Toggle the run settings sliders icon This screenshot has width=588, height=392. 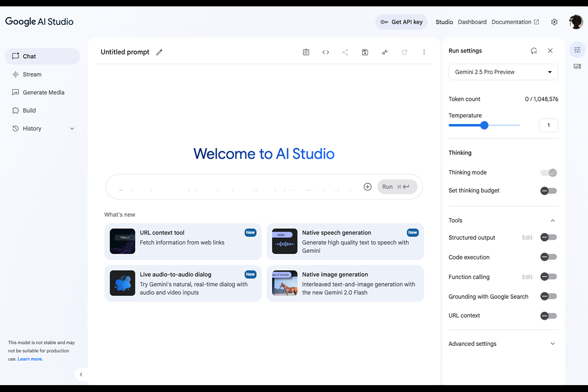pyautogui.click(x=577, y=50)
